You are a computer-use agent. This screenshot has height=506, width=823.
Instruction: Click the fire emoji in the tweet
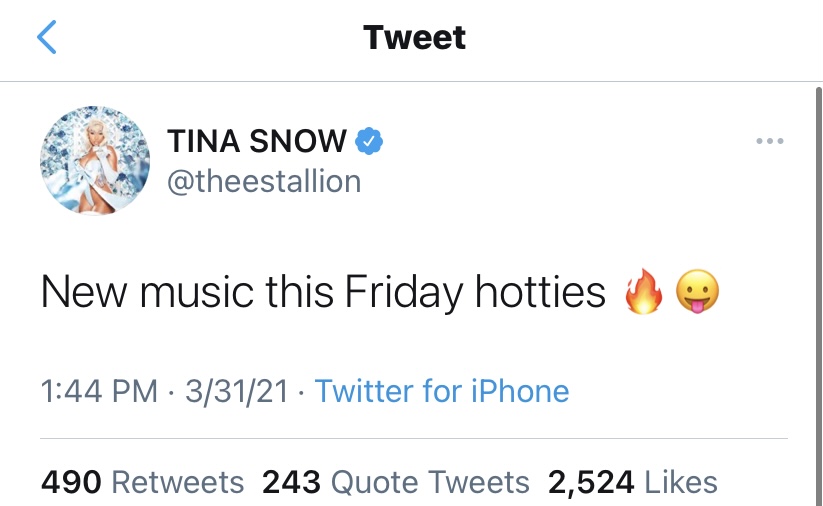(x=643, y=292)
